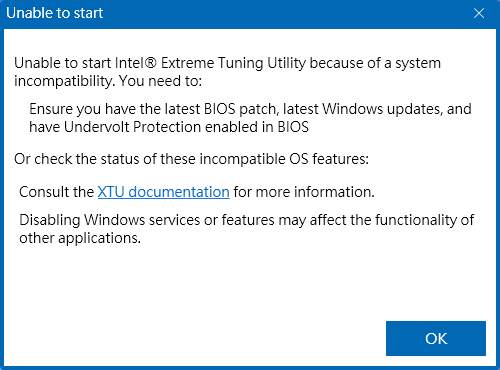Click the "Consult the" text before the link
Screen dimensions: 500x370
[57, 192]
